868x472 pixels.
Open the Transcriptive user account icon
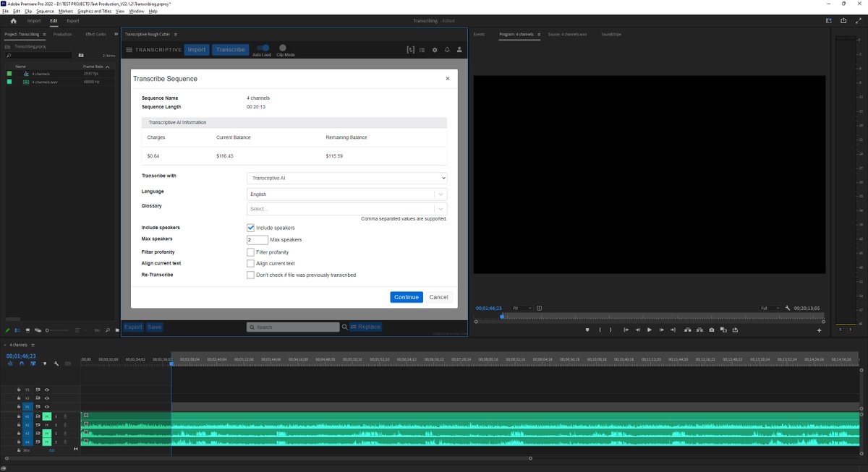point(459,50)
